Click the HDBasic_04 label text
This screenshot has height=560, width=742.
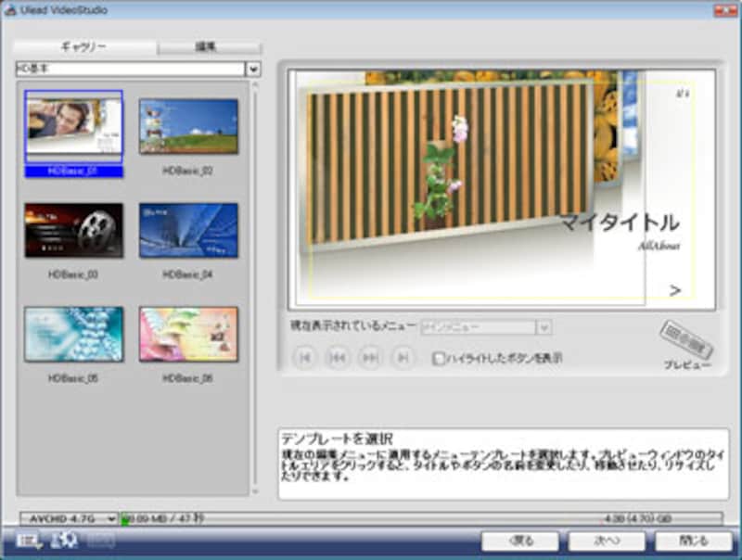pos(188,274)
